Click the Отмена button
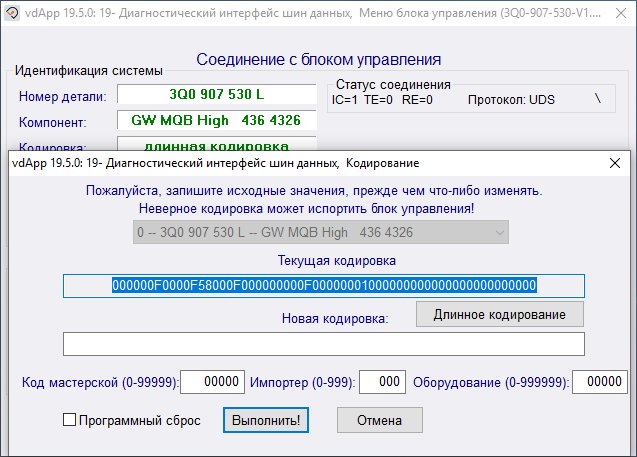Viewport: 637px width, 457px height. [379, 421]
